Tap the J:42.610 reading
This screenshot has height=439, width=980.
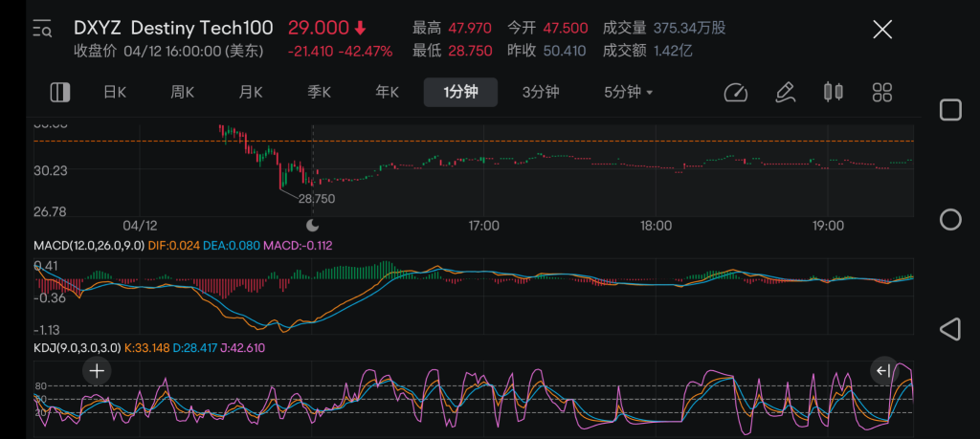point(242,348)
